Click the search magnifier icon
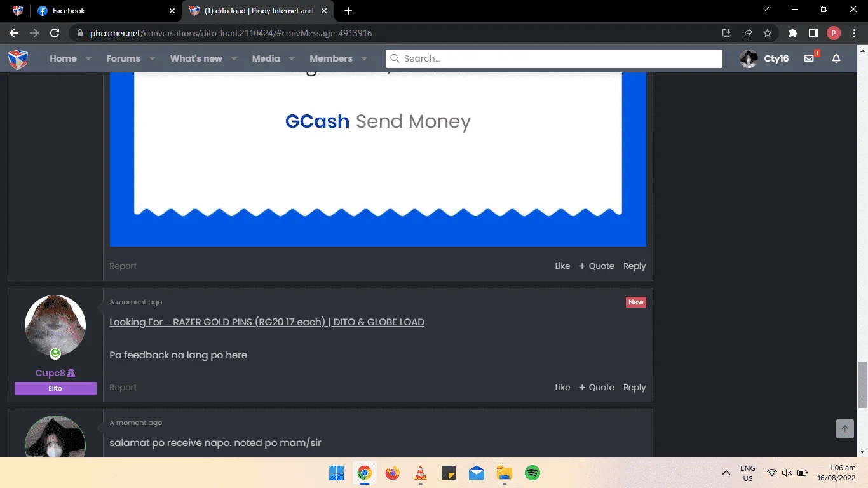 click(x=395, y=58)
